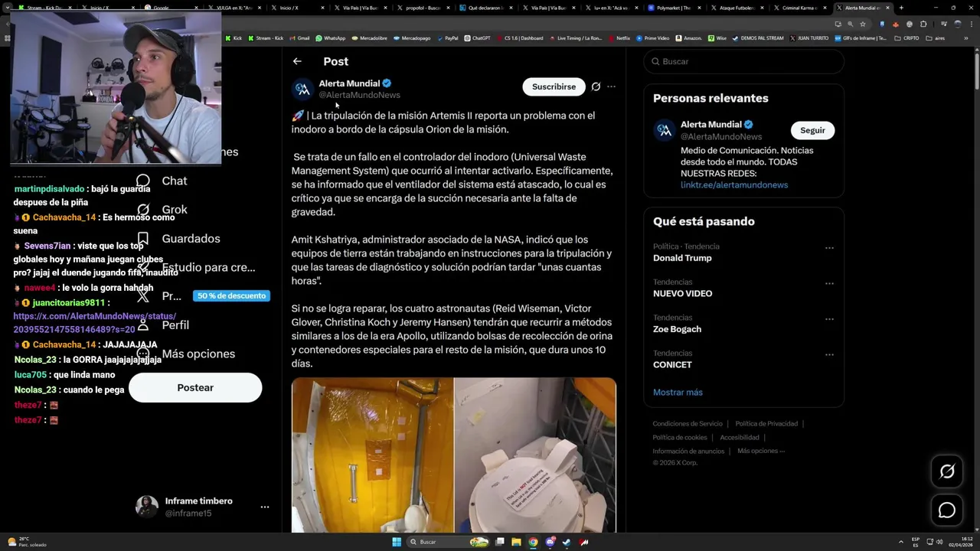Select the Donald Trump trending topic
Viewport: 980px width, 551px height.
coord(682,258)
